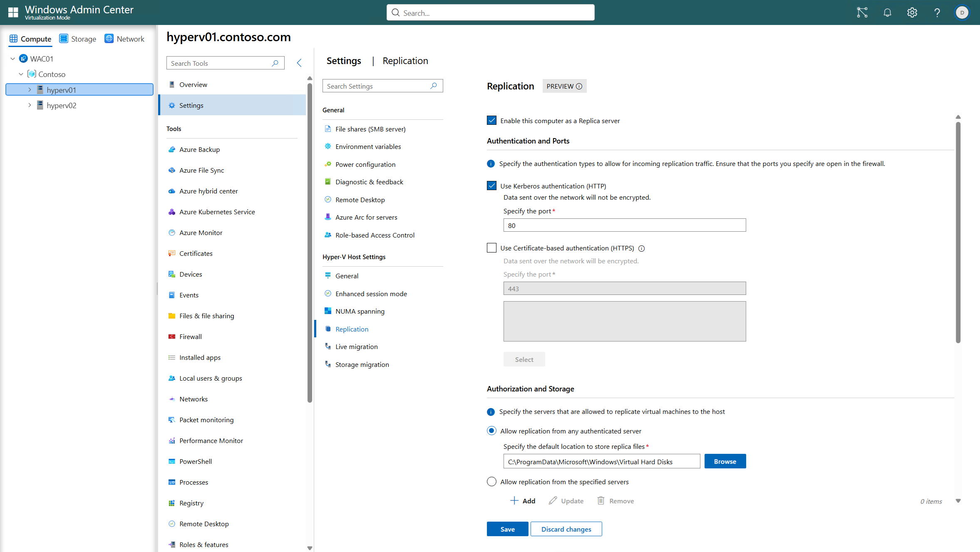Collapse the Contoso tree node

[21, 74]
